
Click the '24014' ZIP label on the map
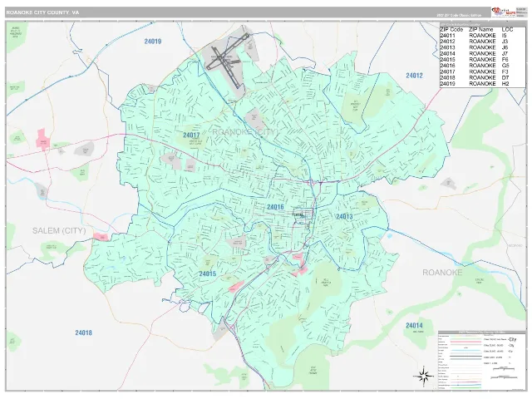coord(414,325)
